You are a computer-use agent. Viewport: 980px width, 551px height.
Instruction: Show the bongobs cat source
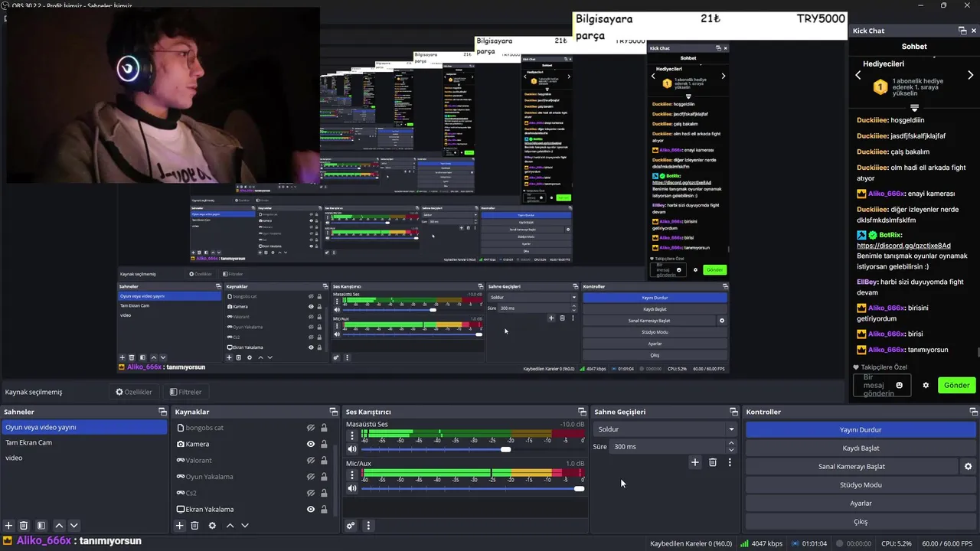click(311, 428)
